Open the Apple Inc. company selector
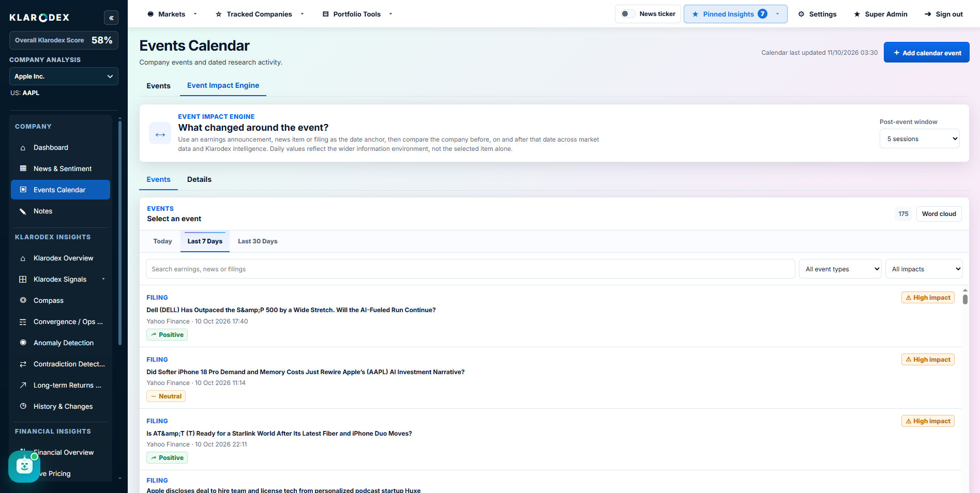980x493 pixels. tap(64, 76)
